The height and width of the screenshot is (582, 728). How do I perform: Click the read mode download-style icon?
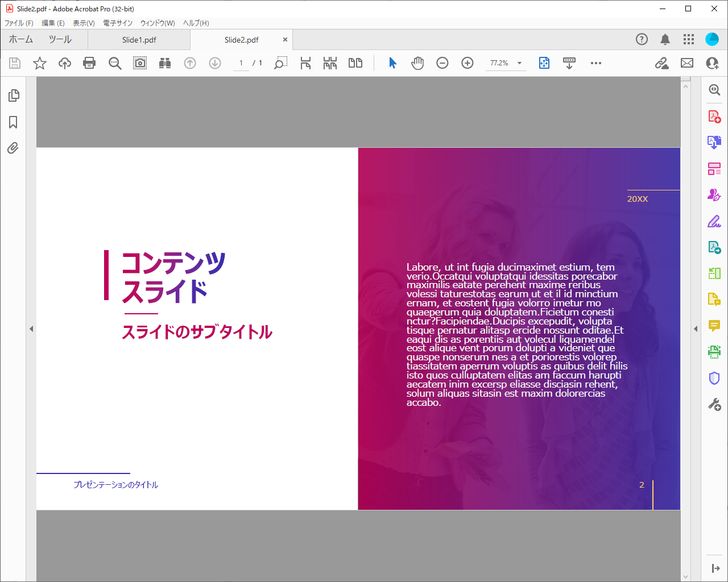569,63
